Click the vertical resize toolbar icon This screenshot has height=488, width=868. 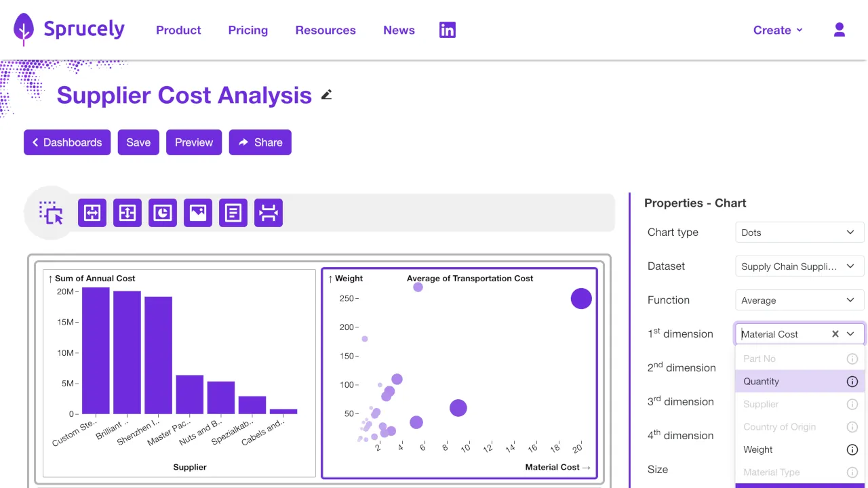(x=127, y=212)
